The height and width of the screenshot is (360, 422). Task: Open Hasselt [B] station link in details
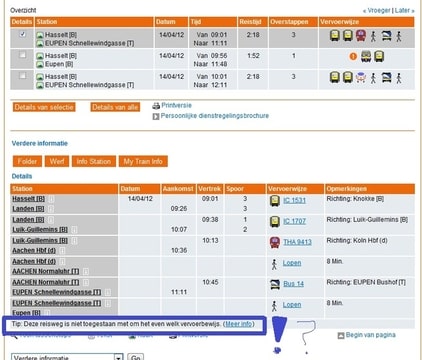coord(28,199)
